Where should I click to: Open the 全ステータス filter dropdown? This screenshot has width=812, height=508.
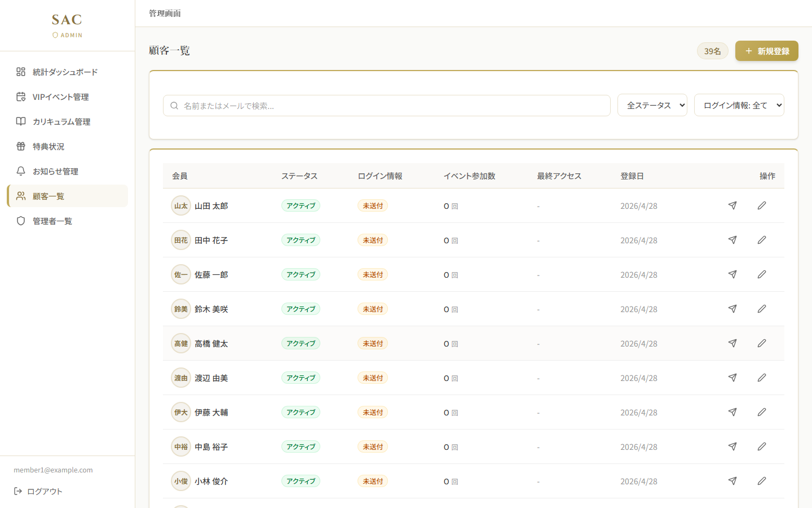pos(652,105)
